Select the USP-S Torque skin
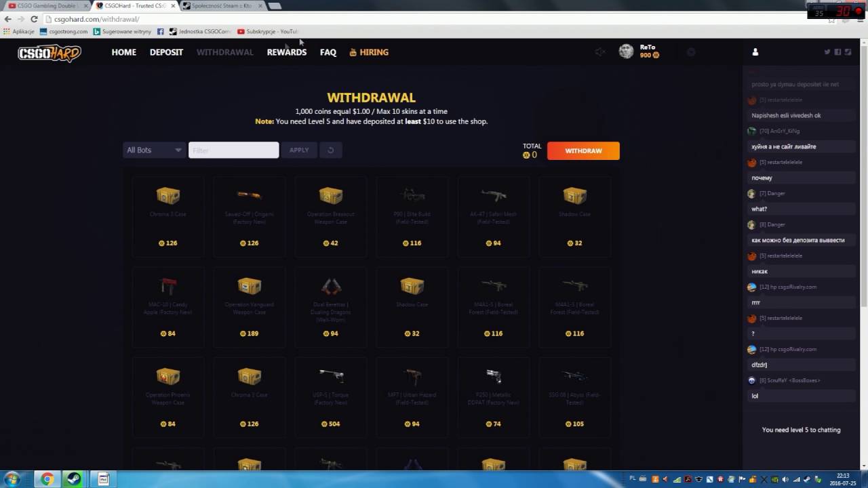This screenshot has height=488, width=868. (x=331, y=397)
